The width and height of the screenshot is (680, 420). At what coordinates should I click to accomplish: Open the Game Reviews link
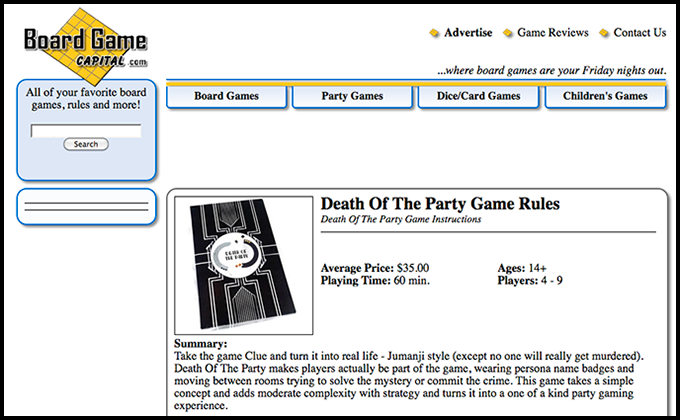click(x=552, y=33)
